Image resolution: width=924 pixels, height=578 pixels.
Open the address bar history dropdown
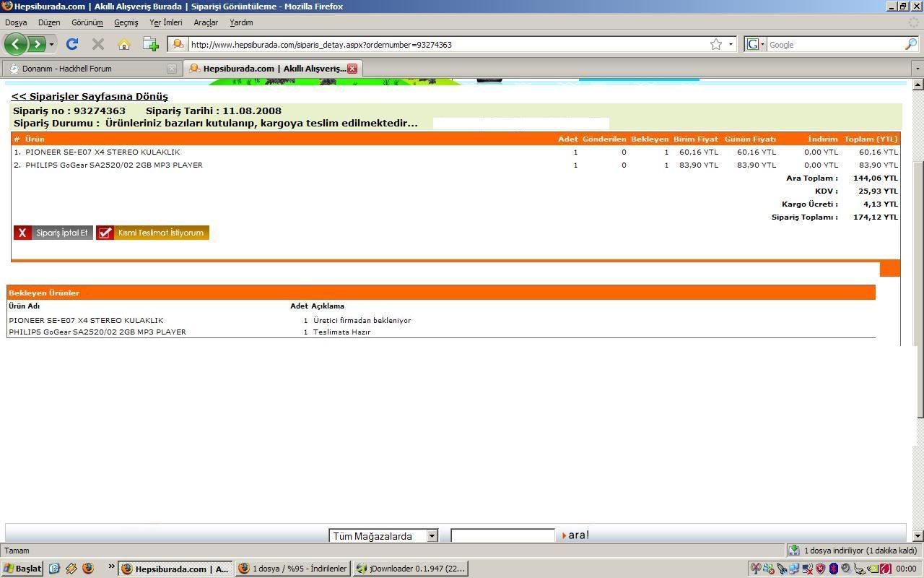(x=731, y=44)
